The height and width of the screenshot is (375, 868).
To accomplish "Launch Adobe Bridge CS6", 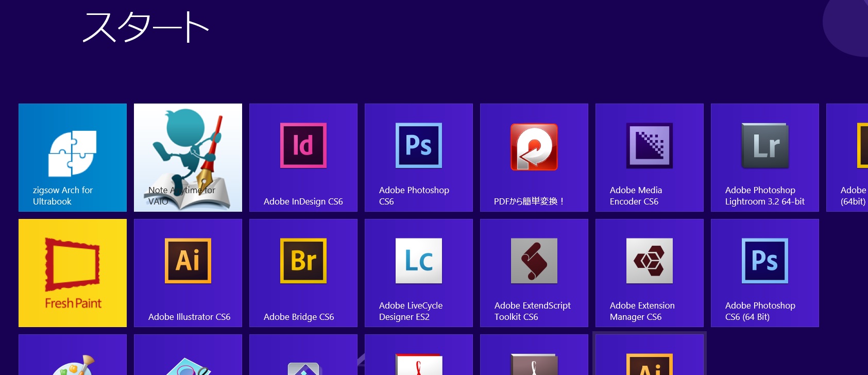I will 303,273.
